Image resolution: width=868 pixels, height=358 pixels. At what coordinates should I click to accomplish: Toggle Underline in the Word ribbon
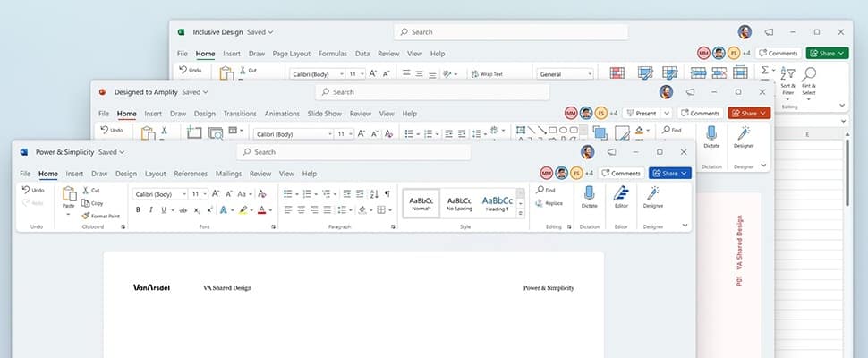164,210
